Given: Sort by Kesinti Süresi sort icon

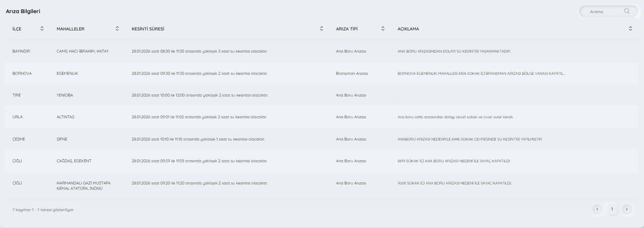Looking at the screenshot, I should click(x=322, y=28).
